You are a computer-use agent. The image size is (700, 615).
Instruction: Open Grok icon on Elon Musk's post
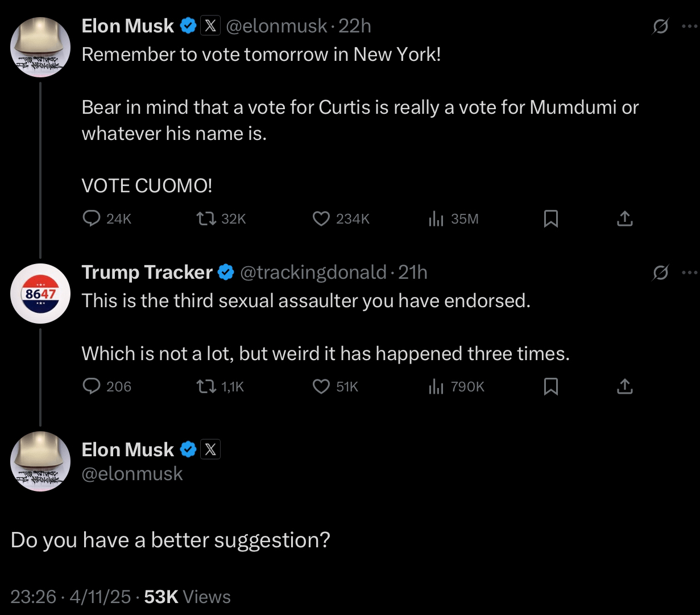pyautogui.click(x=661, y=26)
